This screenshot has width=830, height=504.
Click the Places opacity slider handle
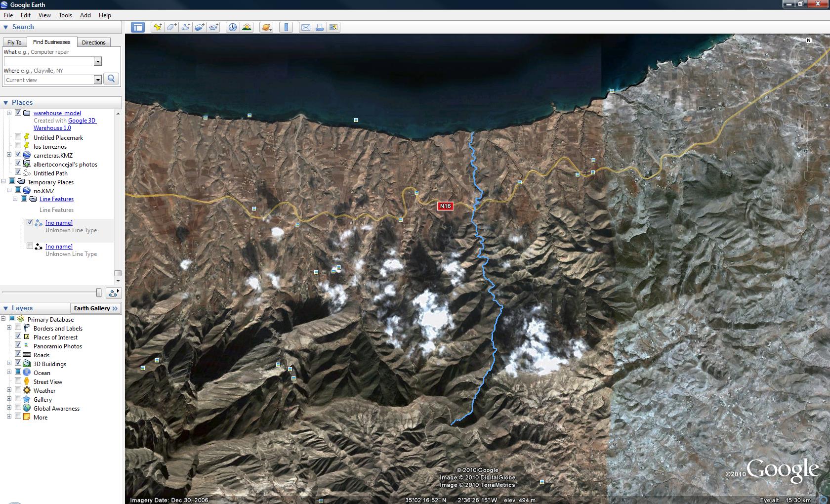tap(99, 293)
